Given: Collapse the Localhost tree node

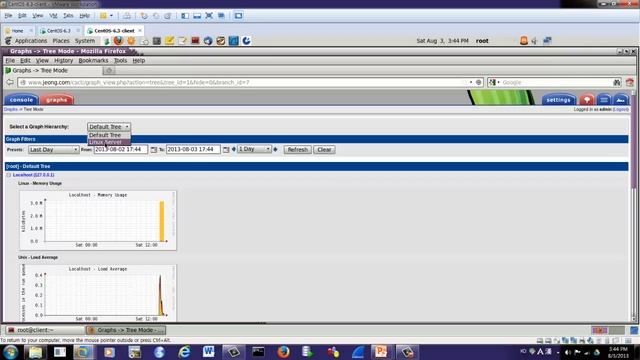Looking at the screenshot, I should tap(9, 175).
